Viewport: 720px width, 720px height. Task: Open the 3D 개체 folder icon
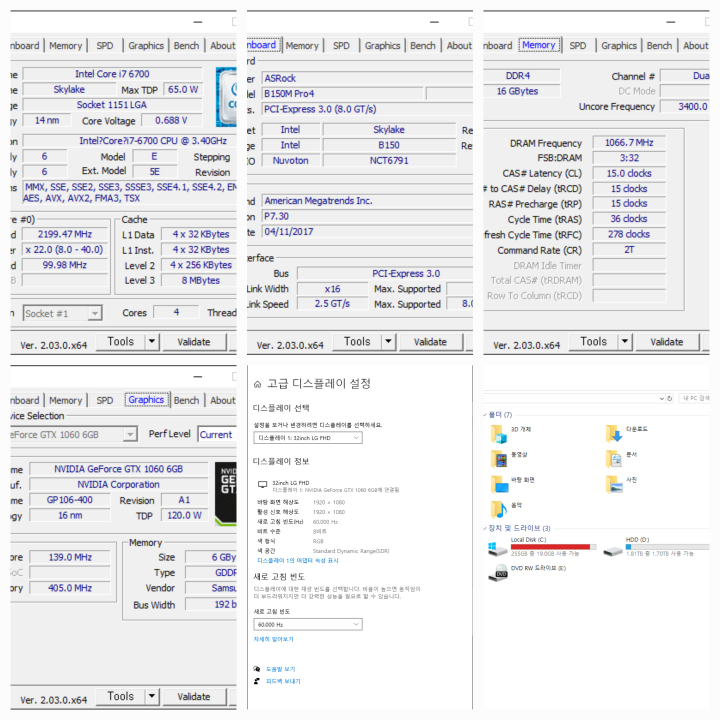(499, 434)
